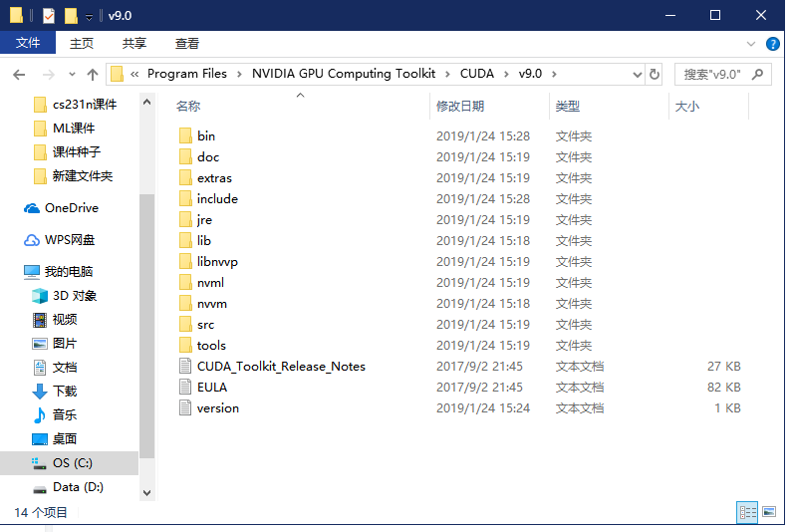This screenshot has height=532, width=792.
Task: Sort by the 修改日期 column header
Action: click(460, 106)
